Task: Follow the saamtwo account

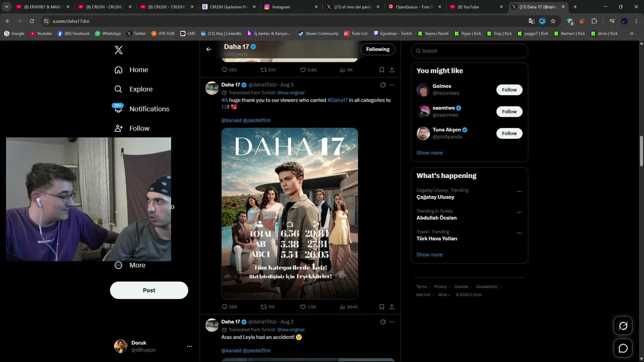Action: click(509, 112)
